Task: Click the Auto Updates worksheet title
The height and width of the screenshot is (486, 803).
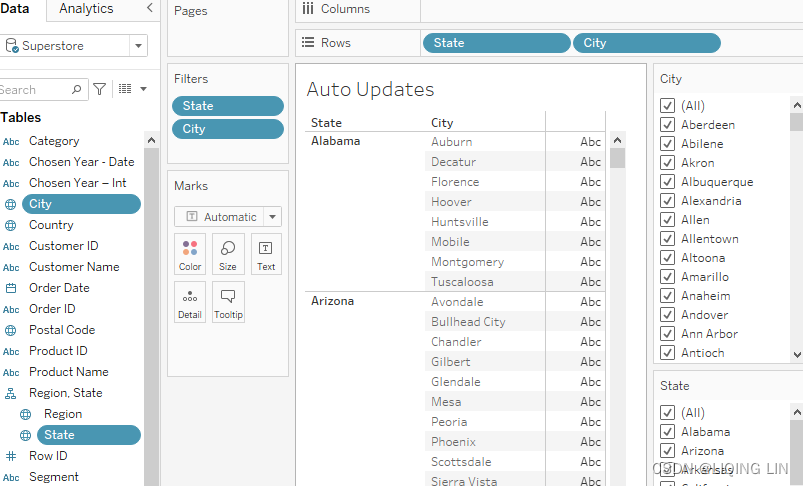Action: [x=370, y=90]
